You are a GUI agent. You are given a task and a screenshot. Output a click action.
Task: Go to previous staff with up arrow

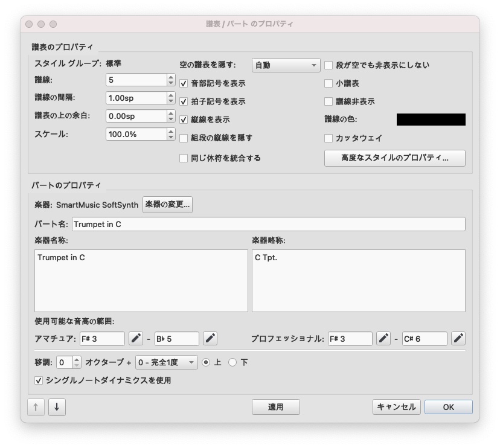36,407
